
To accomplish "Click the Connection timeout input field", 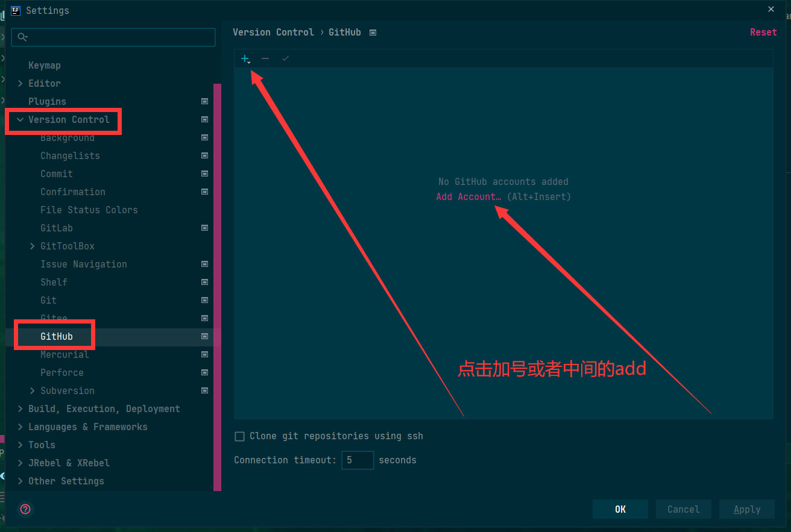I will (358, 460).
